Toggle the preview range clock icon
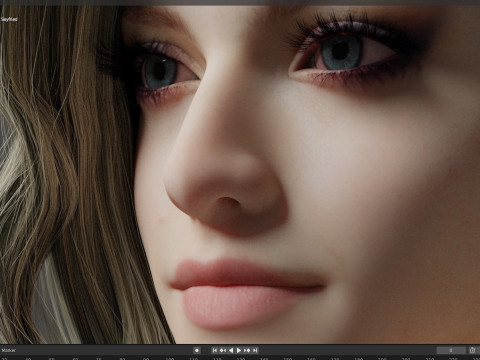Image resolution: width=480 pixels, height=360 pixels. click(x=472, y=350)
